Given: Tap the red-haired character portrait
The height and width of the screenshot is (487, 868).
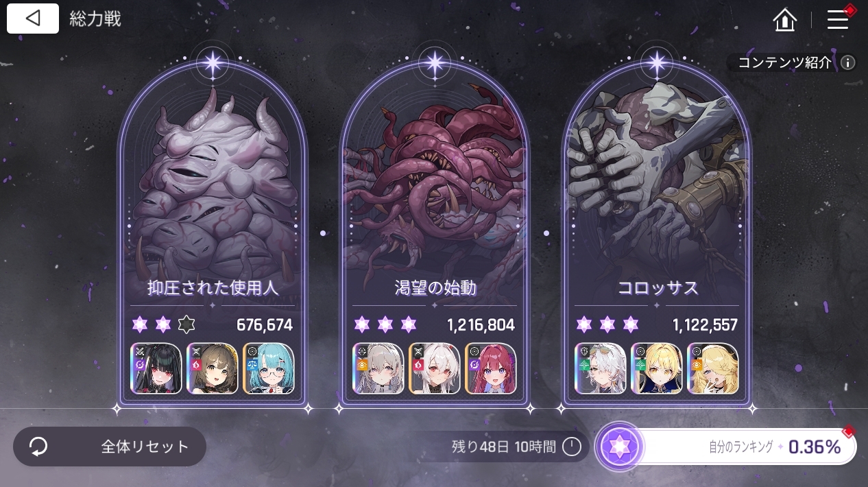Looking at the screenshot, I should 491,368.
